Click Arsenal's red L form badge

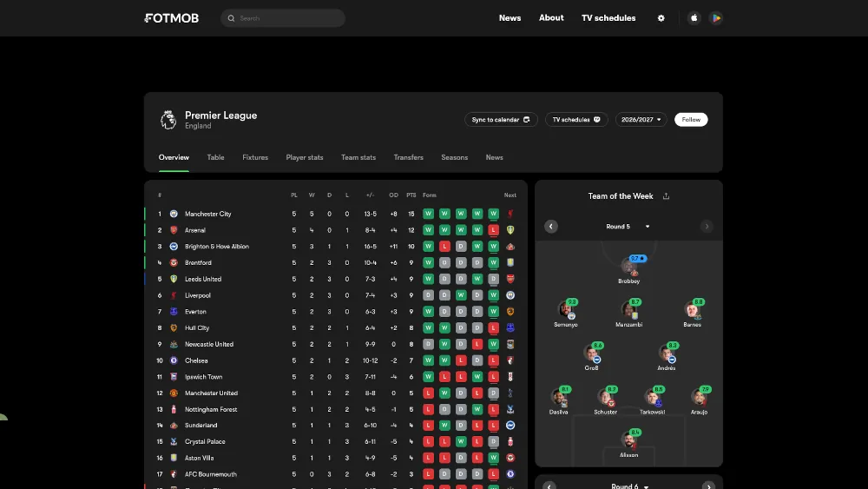click(493, 230)
